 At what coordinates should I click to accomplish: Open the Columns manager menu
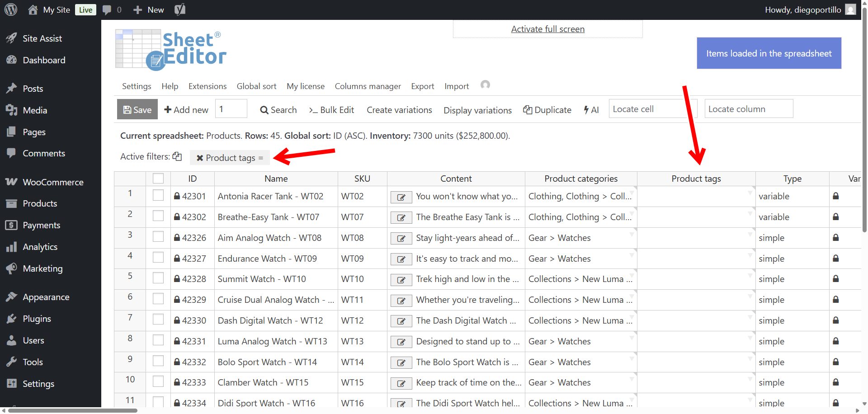pos(368,86)
